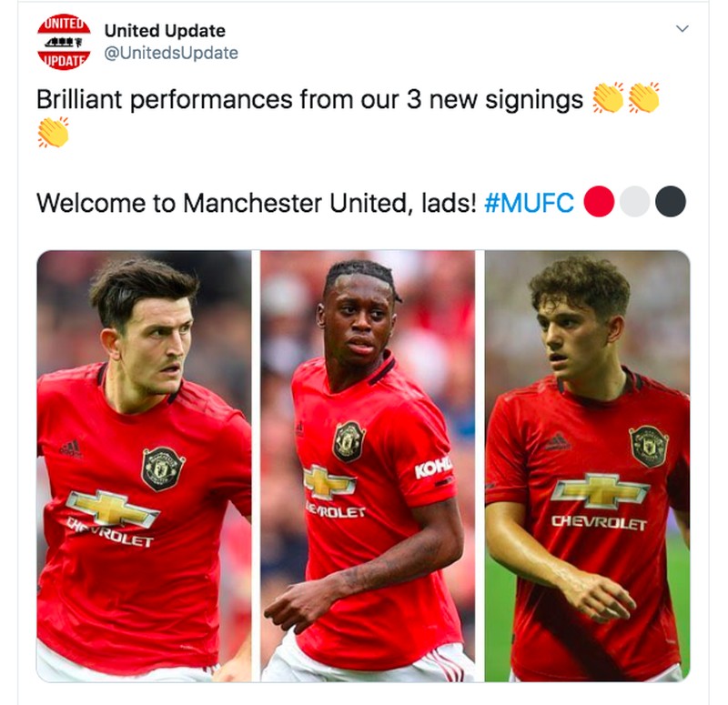Click the black circle emoji
The width and height of the screenshot is (728, 705).
point(670,201)
